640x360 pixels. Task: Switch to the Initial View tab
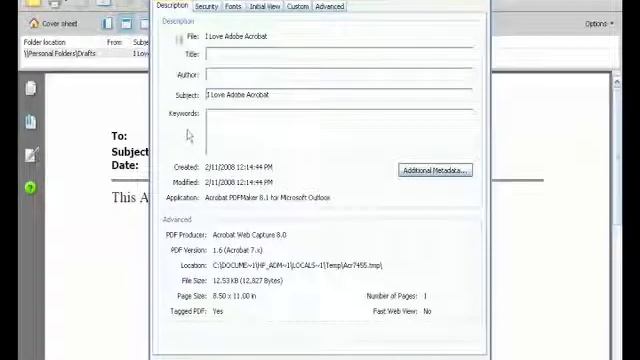click(265, 7)
